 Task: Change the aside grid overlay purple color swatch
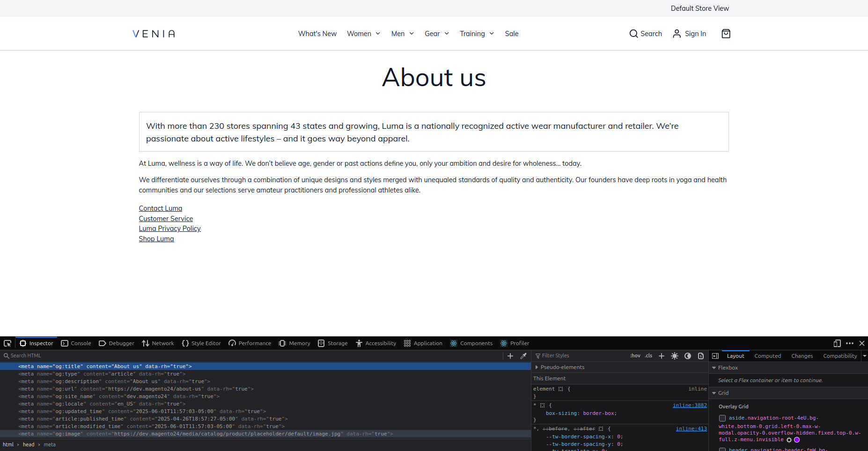pos(797,440)
